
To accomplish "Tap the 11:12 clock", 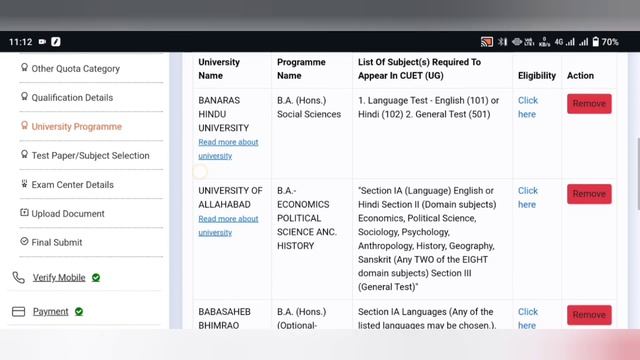I will 20,42.
